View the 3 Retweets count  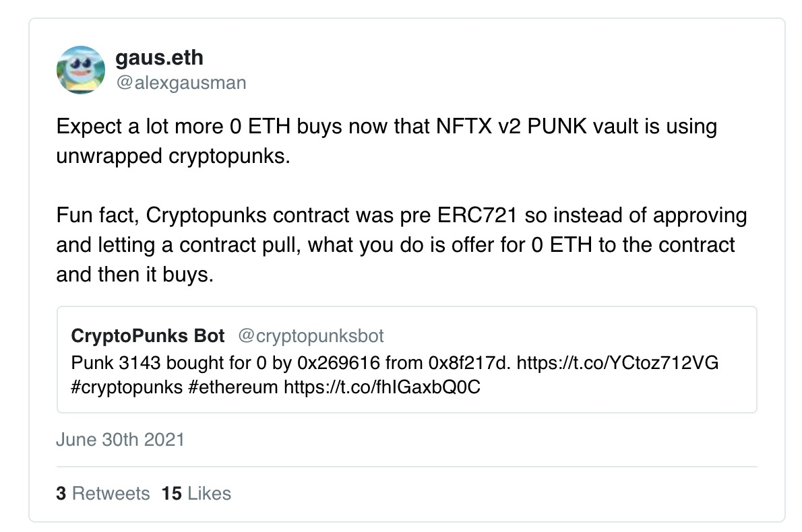pos(103,494)
